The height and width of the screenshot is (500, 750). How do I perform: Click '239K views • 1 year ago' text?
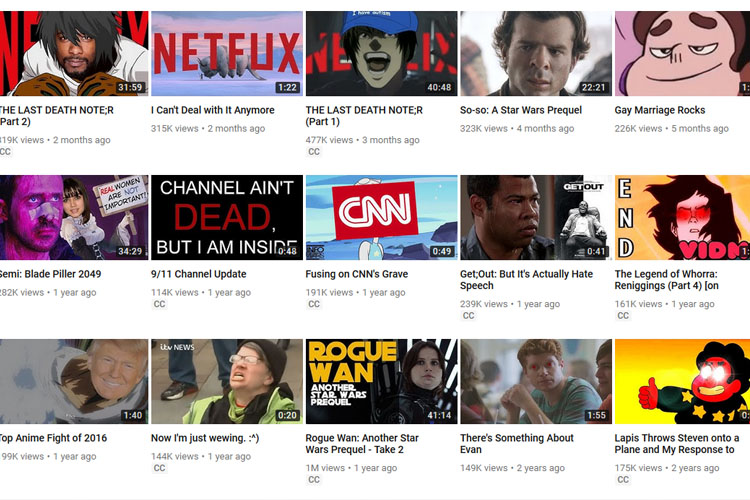click(x=510, y=304)
